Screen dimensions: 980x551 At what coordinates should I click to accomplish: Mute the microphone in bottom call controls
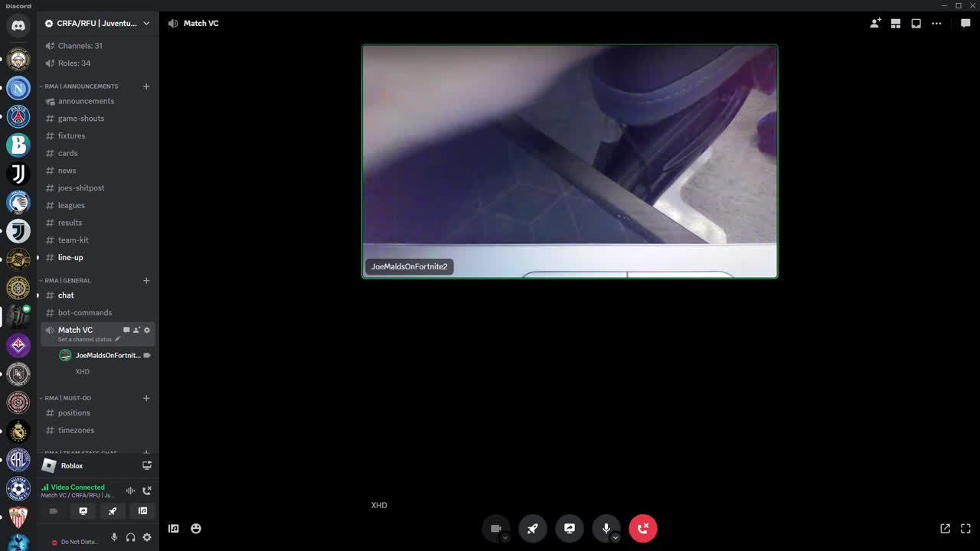tap(606, 528)
